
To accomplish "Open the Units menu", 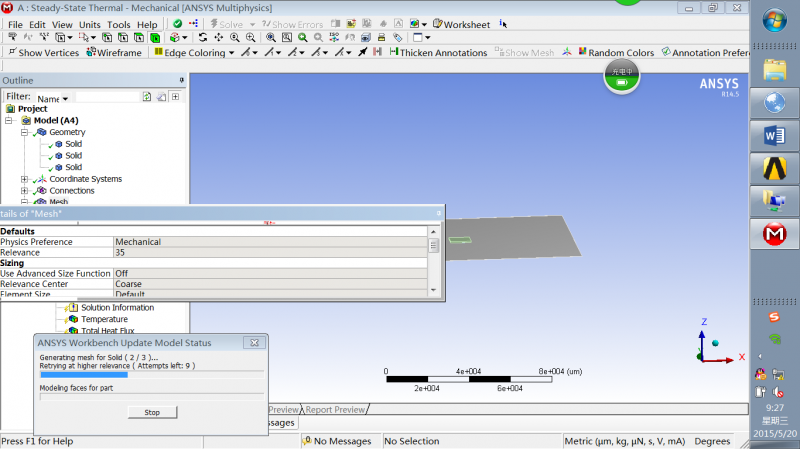I will pyautogui.click(x=89, y=24).
